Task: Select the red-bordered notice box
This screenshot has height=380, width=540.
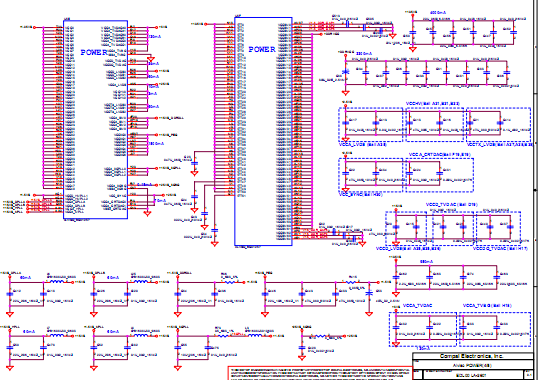Action: pos(320,373)
